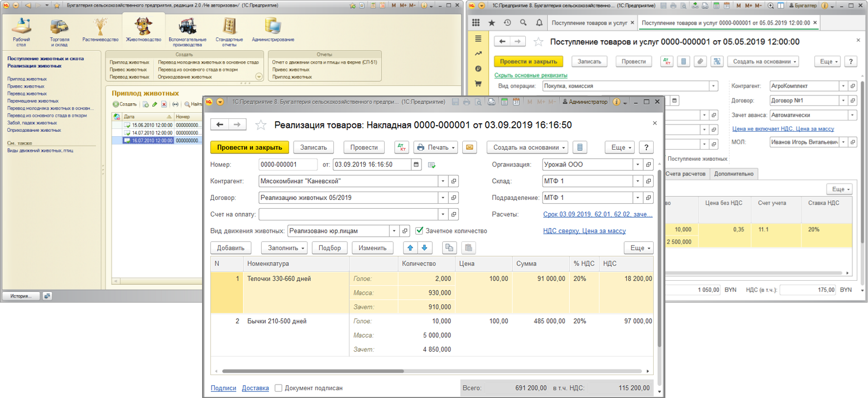Open Перемещение животных in left panel
This screenshot has width=868, height=398.
33,101
